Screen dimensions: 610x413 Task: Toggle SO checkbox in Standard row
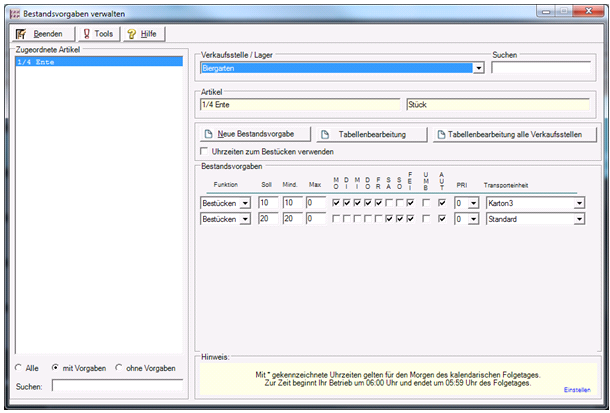(399, 219)
